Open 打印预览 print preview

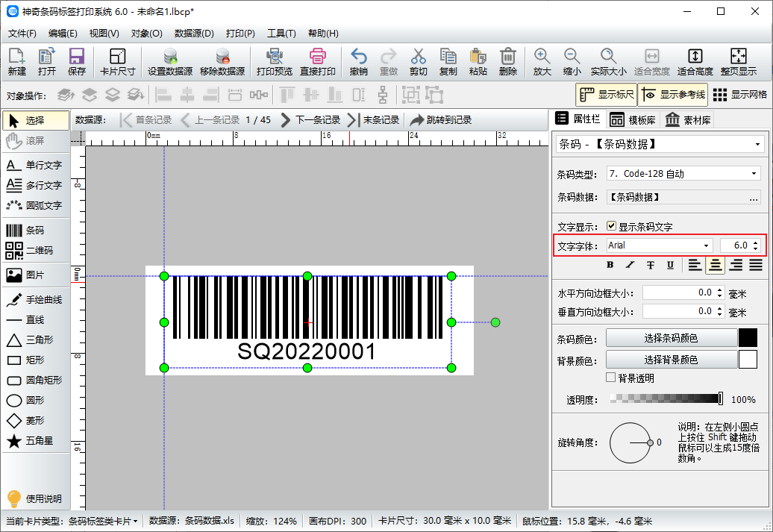pos(275,60)
